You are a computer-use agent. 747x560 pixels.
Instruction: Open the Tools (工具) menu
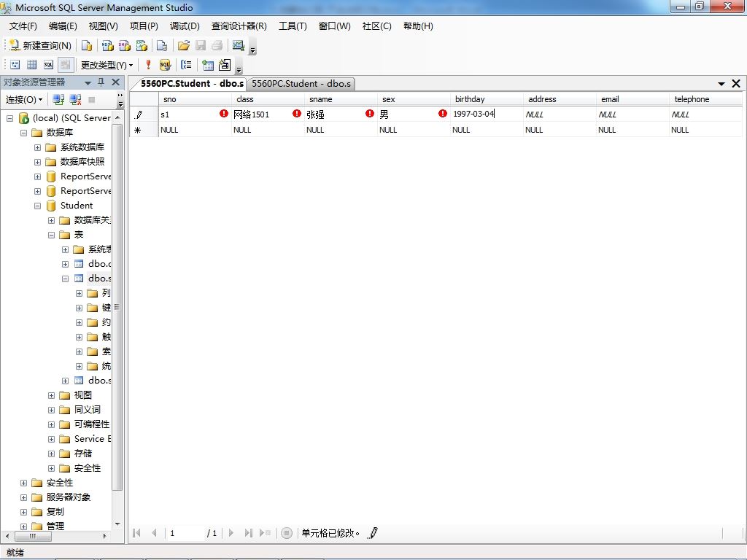[x=293, y=26]
